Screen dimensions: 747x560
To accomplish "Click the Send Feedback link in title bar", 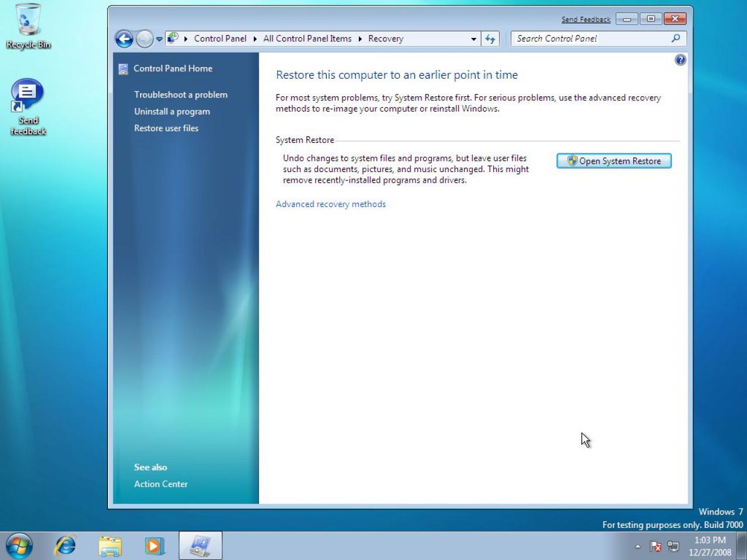I will pos(586,19).
